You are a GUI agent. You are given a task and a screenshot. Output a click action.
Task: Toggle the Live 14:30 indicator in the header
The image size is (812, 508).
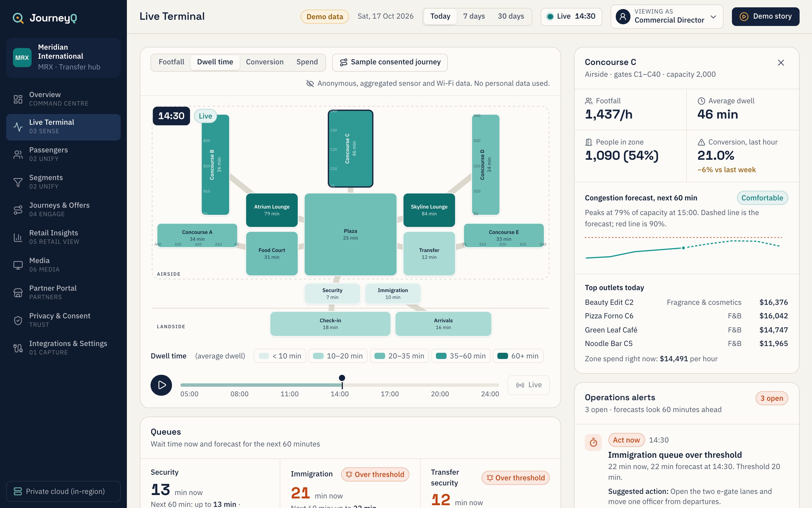point(571,16)
